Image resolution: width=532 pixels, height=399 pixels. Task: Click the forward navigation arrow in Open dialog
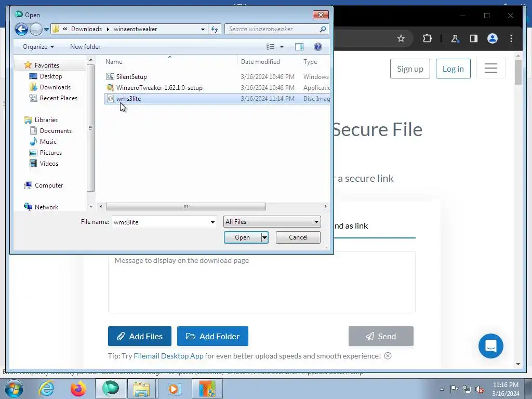[36, 29]
